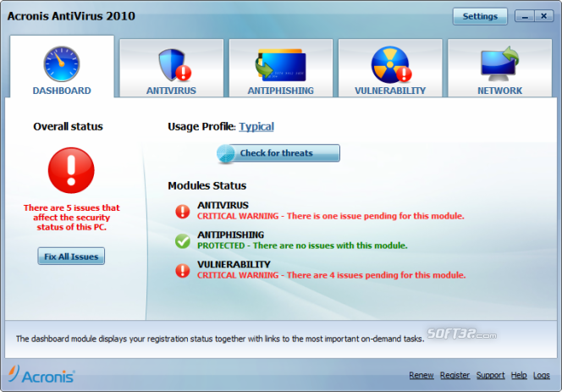562x392 pixels.
Task: Minimize the Acronis AntiVirus window
Action: point(525,16)
